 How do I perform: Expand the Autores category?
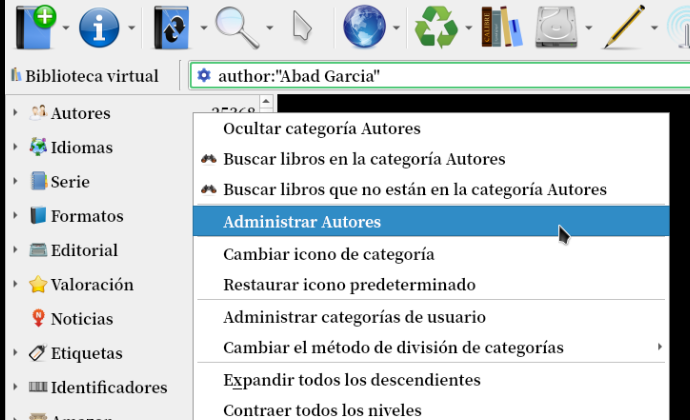pyautogui.click(x=15, y=113)
